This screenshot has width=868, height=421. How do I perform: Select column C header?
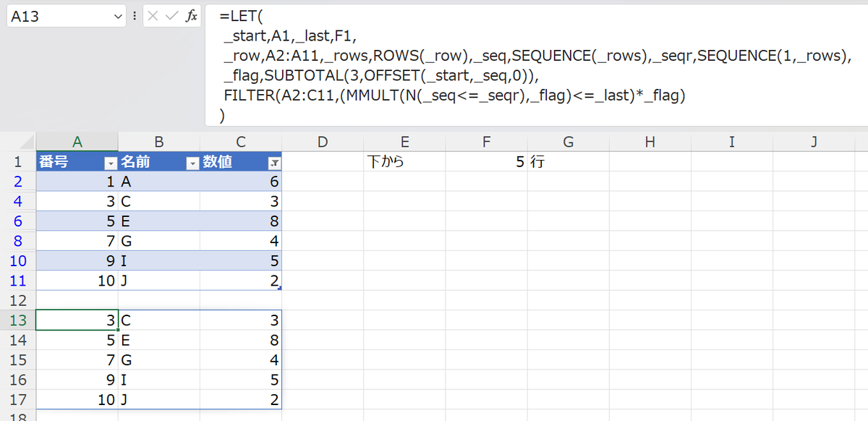241,143
